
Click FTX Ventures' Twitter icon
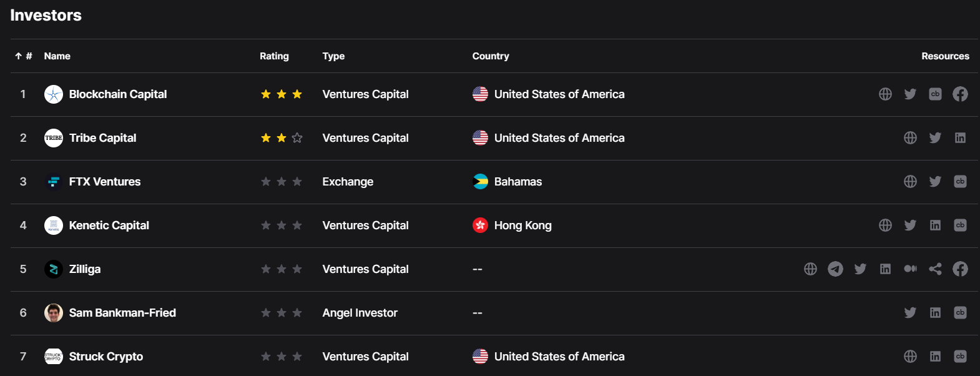click(935, 182)
